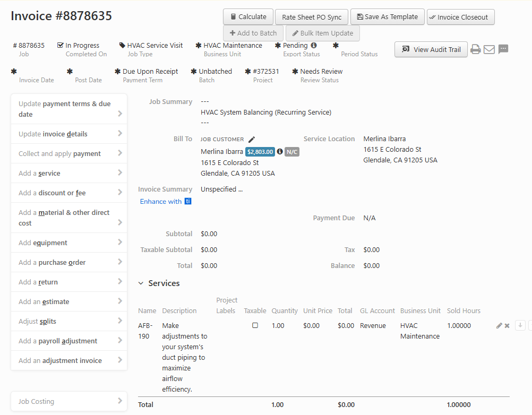532x415 pixels.
Task: Select Add a discount or fee
Action: tap(69, 193)
